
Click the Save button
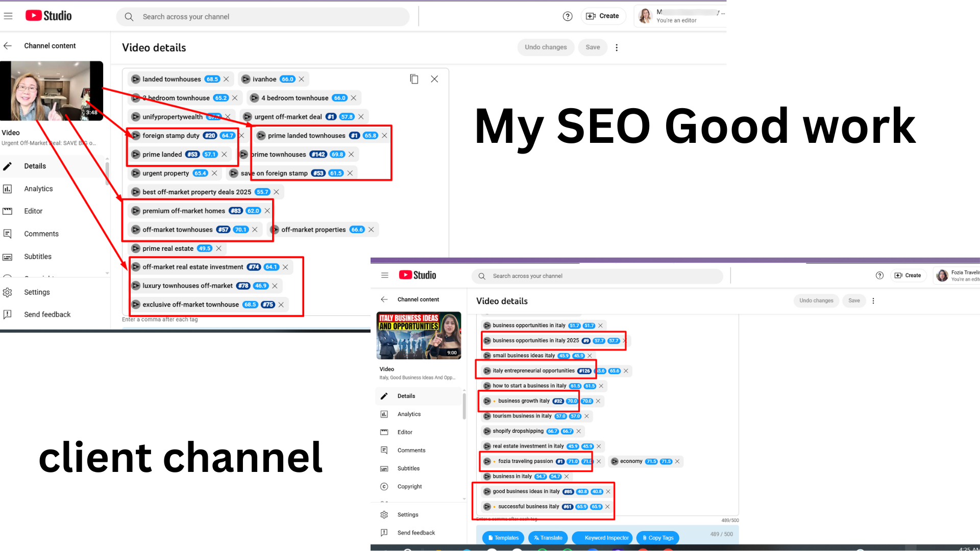[593, 47]
